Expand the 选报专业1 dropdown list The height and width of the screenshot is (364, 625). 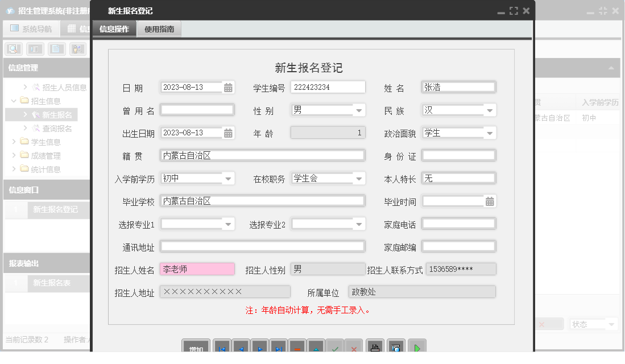pyautogui.click(x=229, y=224)
